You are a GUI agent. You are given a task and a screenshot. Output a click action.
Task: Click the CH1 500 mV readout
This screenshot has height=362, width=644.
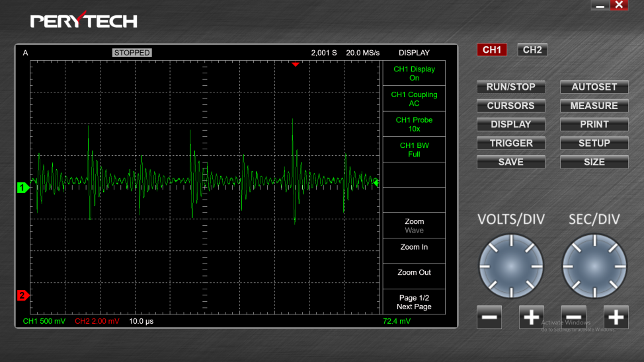click(x=44, y=321)
